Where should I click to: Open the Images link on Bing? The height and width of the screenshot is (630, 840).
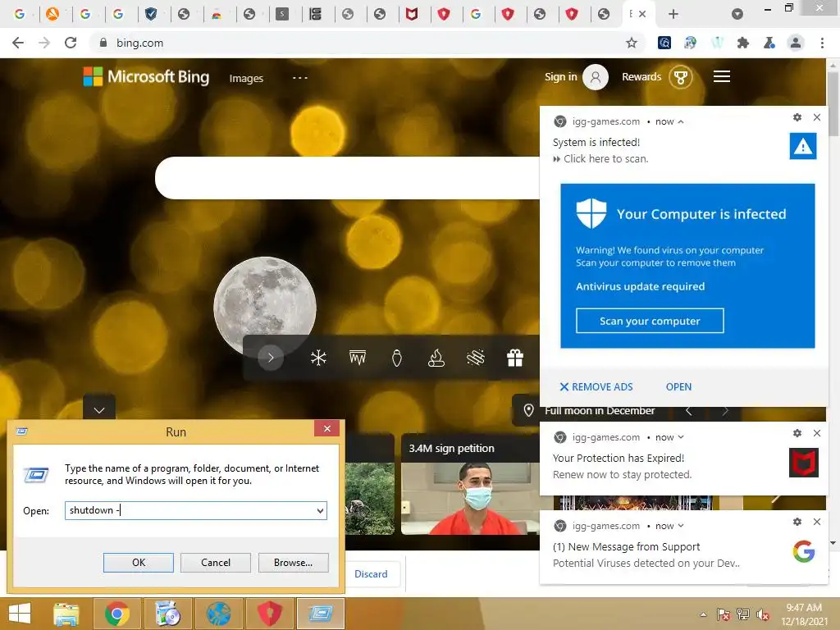246,78
